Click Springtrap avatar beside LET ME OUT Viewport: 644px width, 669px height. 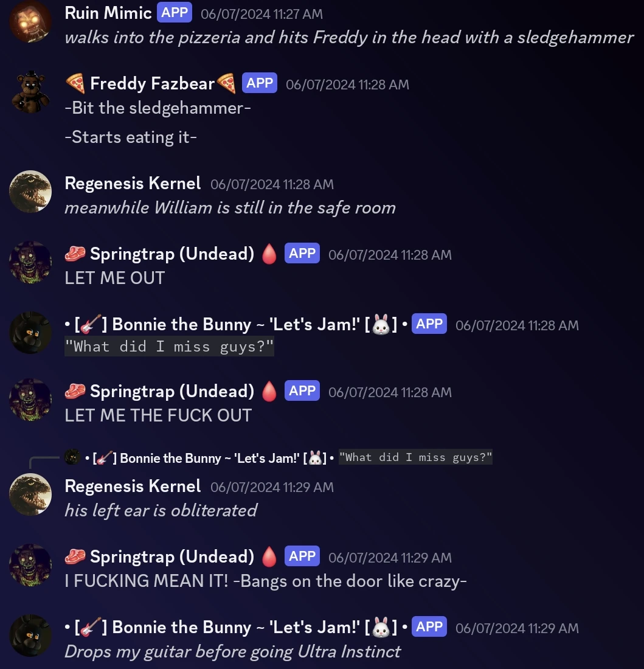tap(30, 262)
